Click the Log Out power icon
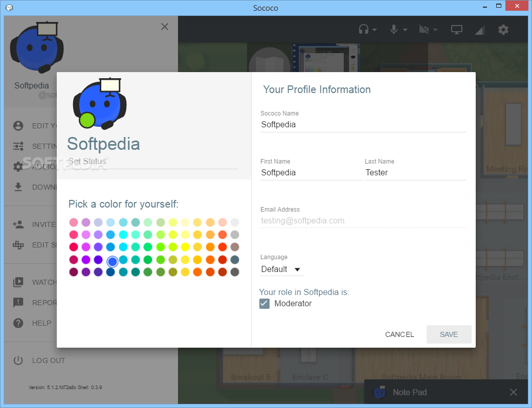The image size is (532, 408). tap(18, 360)
